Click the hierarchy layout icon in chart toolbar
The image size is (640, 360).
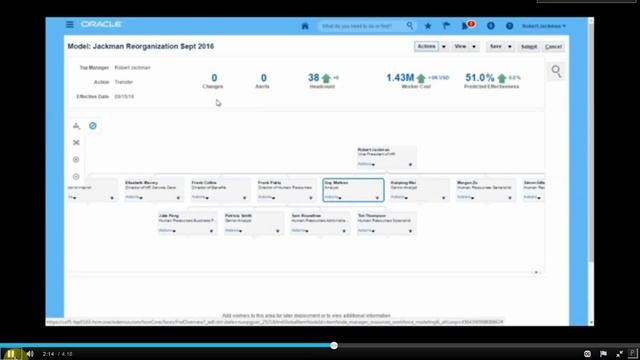tap(76, 126)
